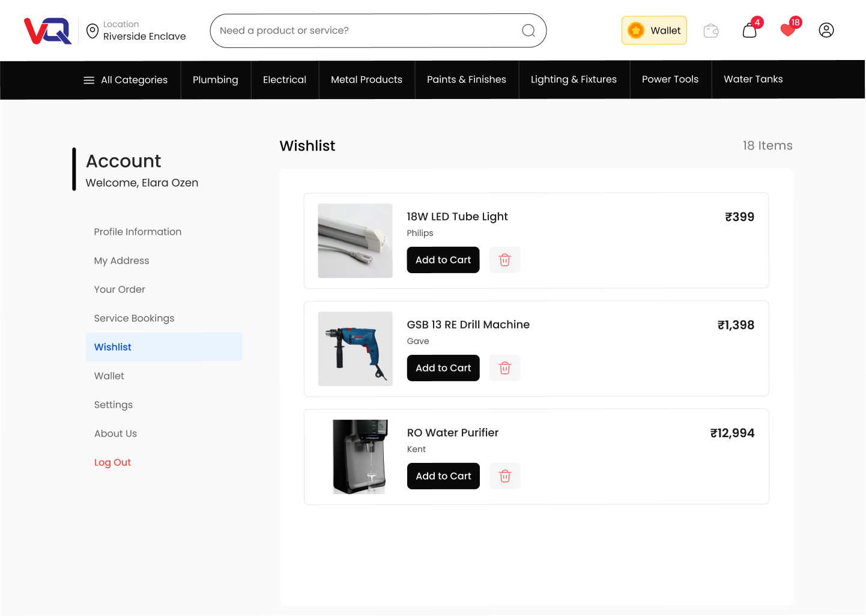
Task: Click the location pin icon
Action: pos(92,31)
